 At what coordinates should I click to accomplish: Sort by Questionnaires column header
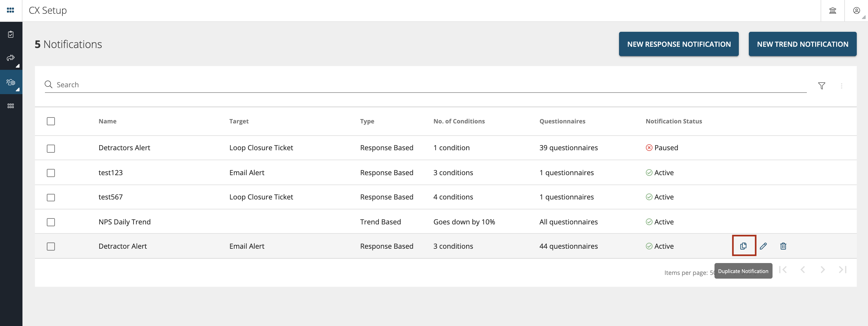tap(562, 121)
